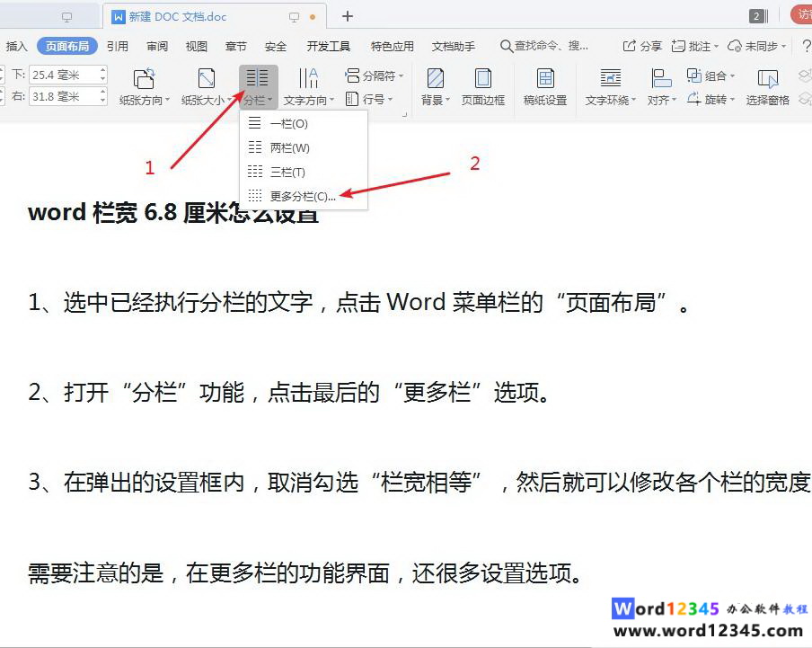
Task: Select 三栏(T) three columns option
Action: coord(304,172)
